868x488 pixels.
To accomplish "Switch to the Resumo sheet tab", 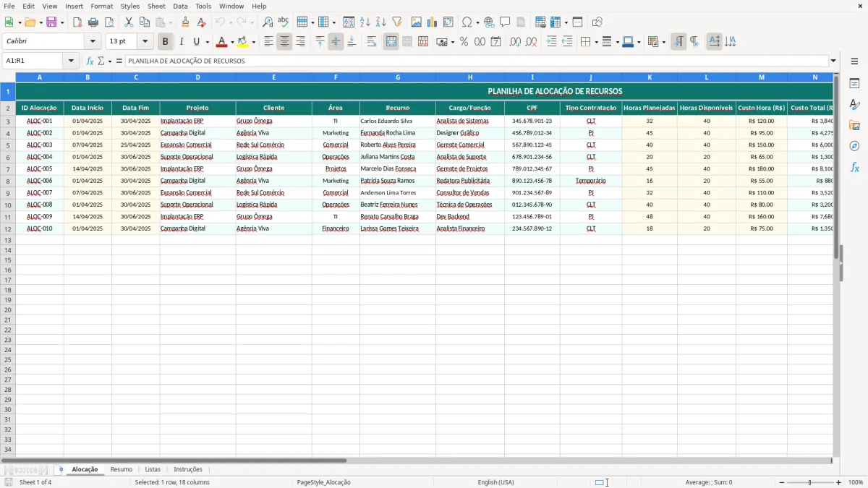I will (121, 470).
